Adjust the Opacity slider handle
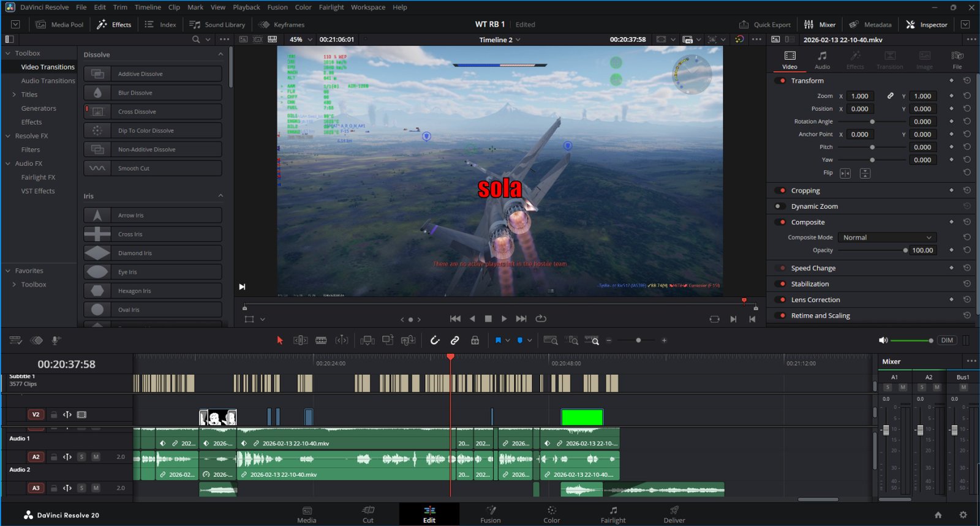 coord(905,250)
